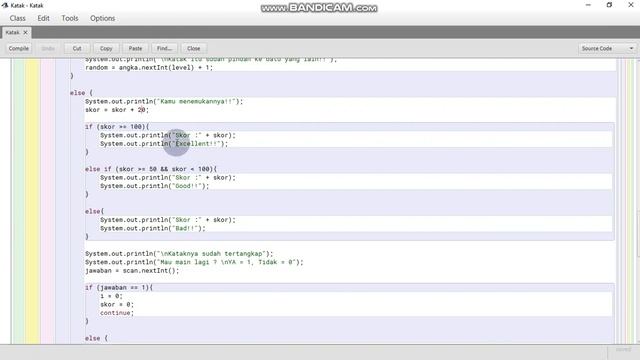Screen dimensions: 640x360
Task: Click the text "Excellent!!" println line
Action: click(x=164, y=144)
